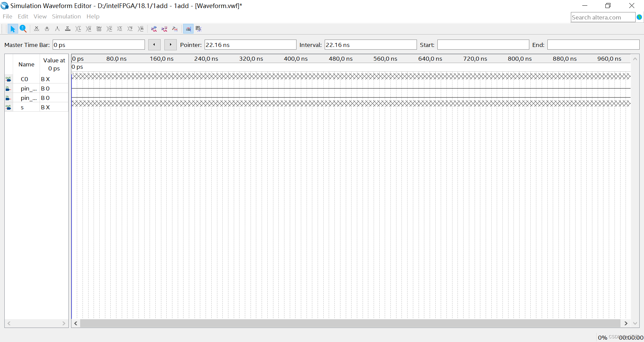644x342 pixels.
Task: Move time bar to previous transition
Action: [154, 45]
